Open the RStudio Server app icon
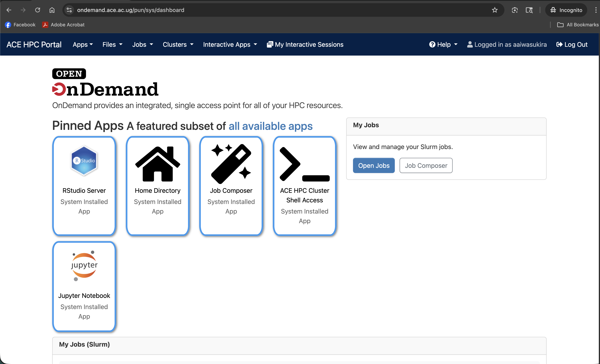 tap(84, 161)
